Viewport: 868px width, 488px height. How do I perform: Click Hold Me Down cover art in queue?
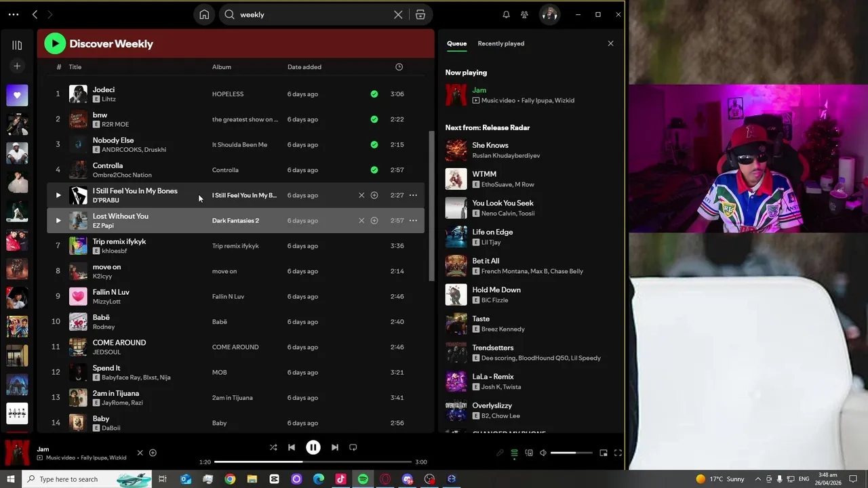[456, 295]
